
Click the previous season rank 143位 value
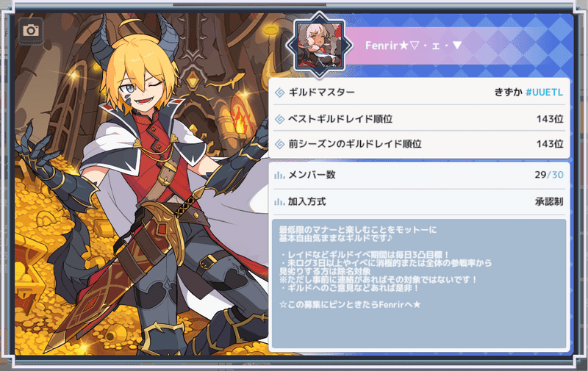pos(550,144)
